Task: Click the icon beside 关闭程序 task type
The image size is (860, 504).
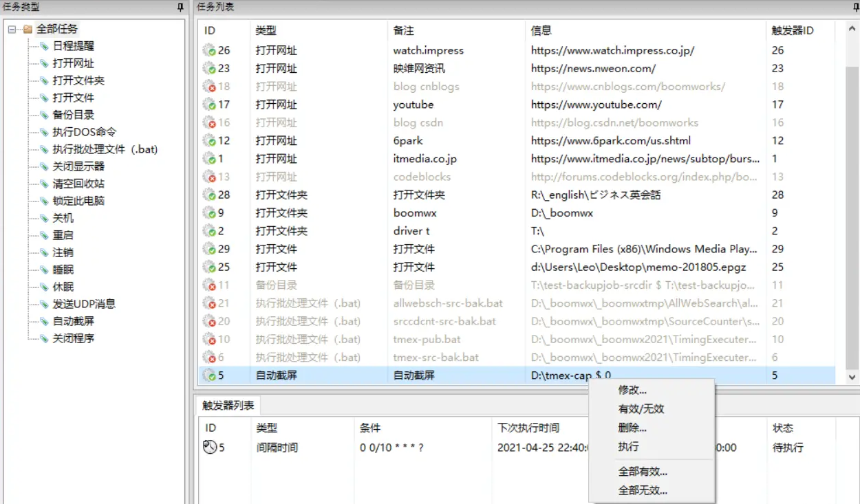Action: [x=44, y=338]
